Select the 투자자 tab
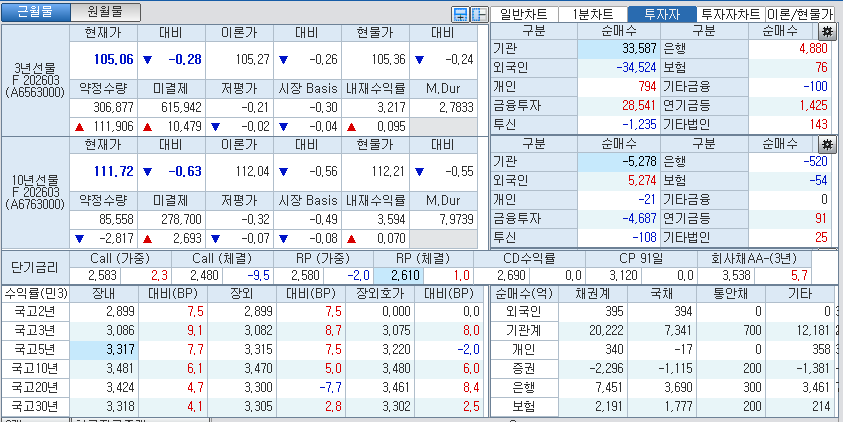 click(662, 15)
